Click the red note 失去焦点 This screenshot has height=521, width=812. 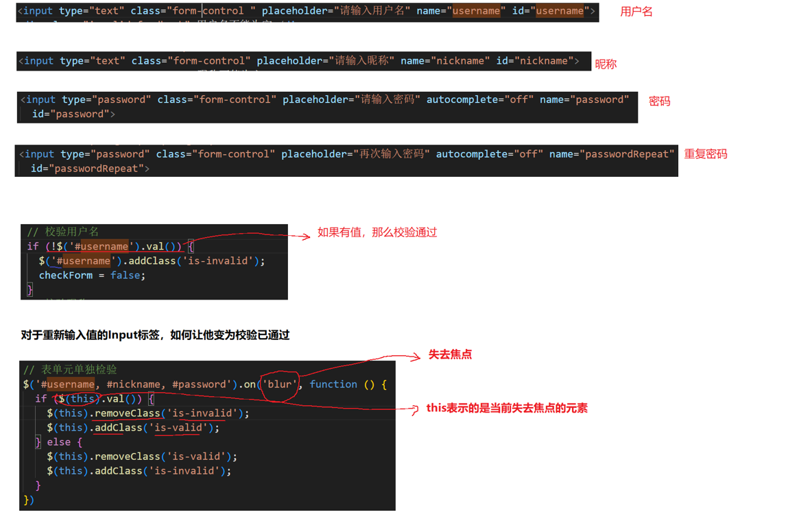(x=450, y=354)
